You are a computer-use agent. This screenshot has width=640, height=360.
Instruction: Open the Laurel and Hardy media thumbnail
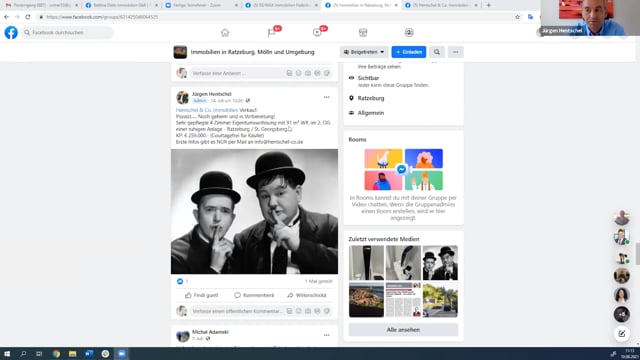(440, 263)
